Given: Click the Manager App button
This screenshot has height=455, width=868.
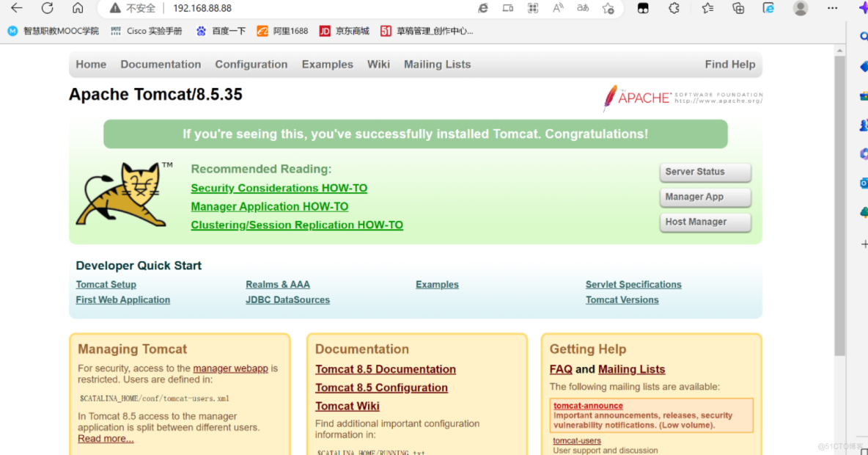Looking at the screenshot, I should 705,197.
